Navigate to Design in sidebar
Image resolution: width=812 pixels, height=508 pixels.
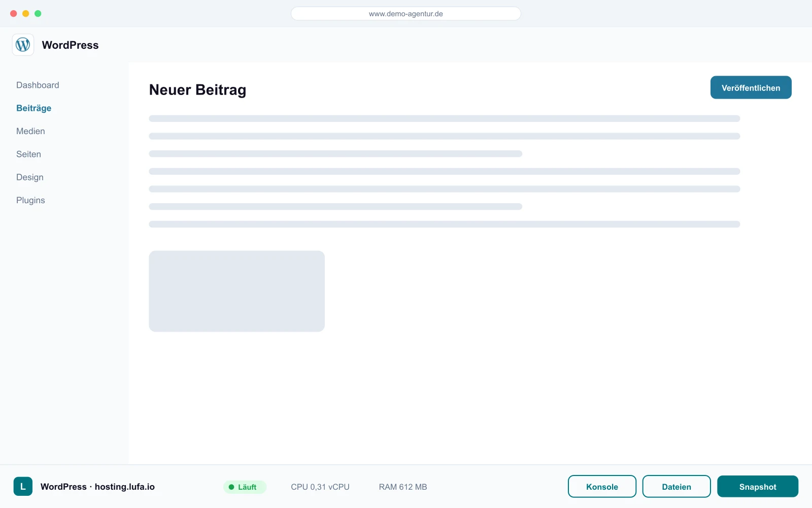coord(30,177)
